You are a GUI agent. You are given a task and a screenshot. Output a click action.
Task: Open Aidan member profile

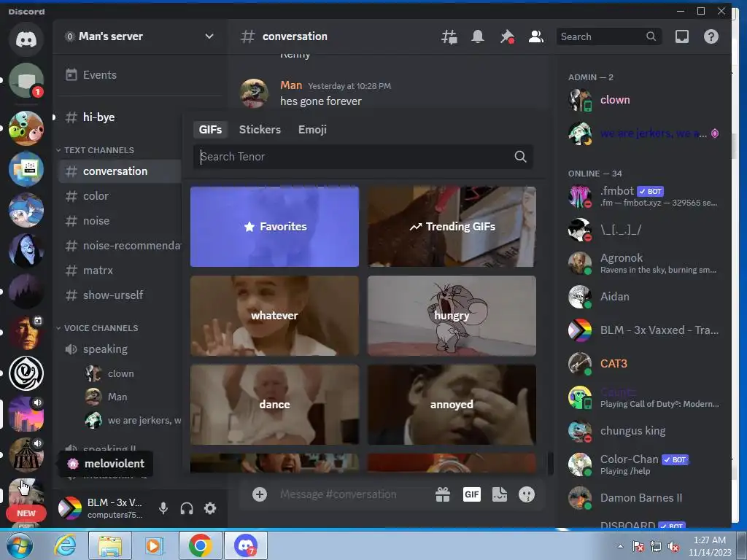point(644,297)
